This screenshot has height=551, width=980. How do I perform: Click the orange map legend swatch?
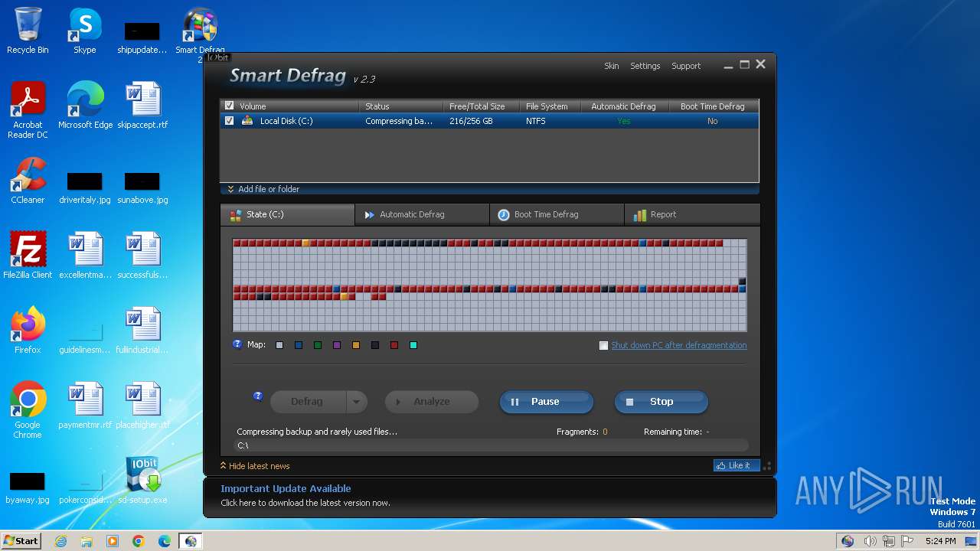pyautogui.click(x=356, y=345)
